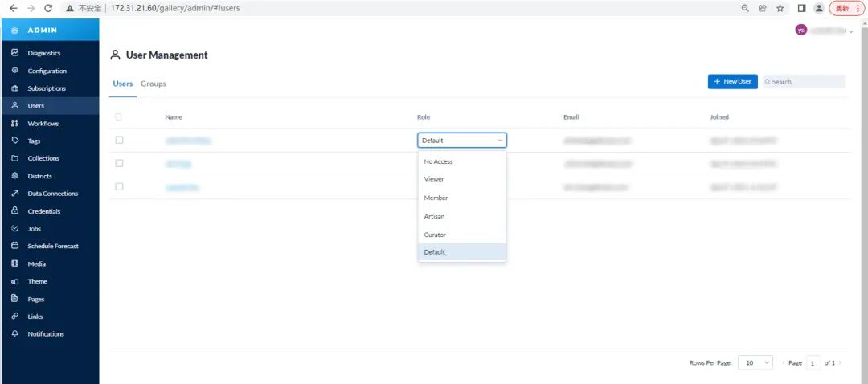Click the browser address bar URL
This screenshot has width=868, height=384.
pyautogui.click(x=175, y=8)
